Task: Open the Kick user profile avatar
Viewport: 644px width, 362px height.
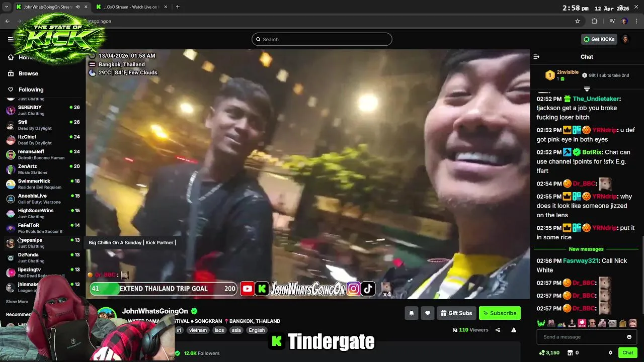Action: click(x=625, y=39)
